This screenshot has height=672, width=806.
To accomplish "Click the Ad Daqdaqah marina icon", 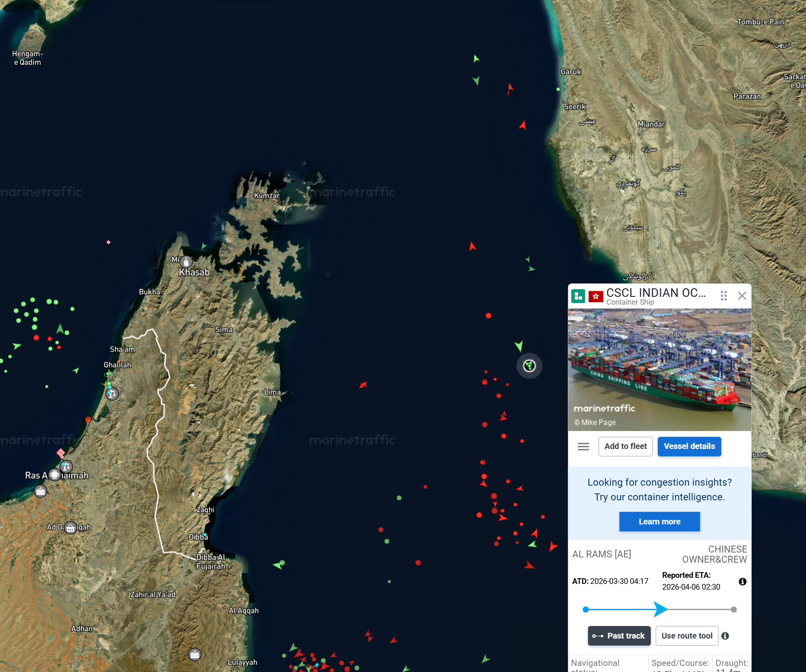I will point(71,528).
